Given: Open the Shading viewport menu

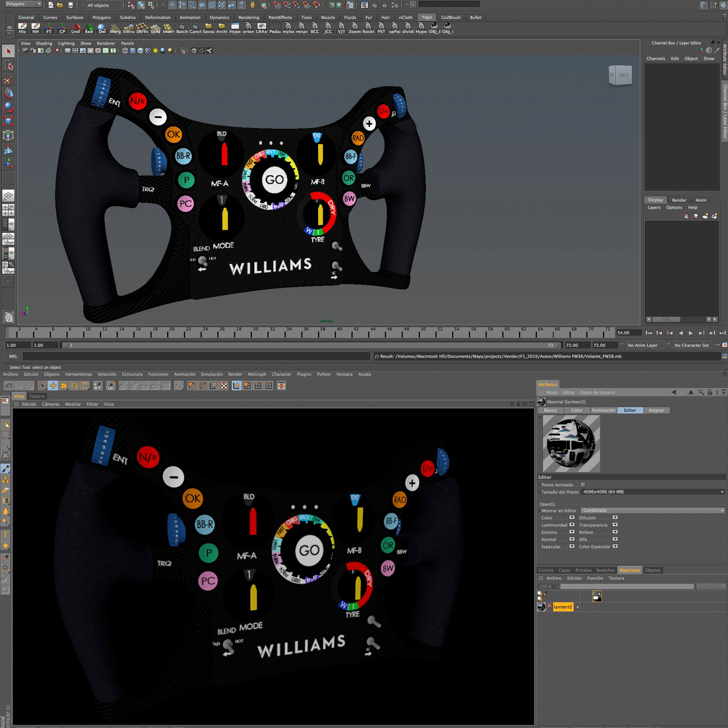Looking at the screenshot, I should point(44,43).
